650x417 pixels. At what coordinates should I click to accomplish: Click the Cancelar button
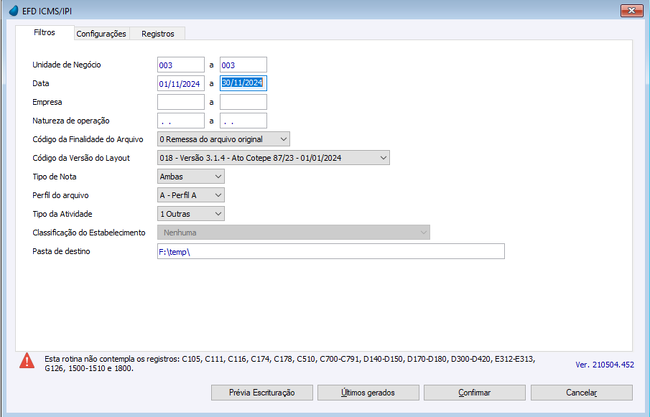pos(582,393)
